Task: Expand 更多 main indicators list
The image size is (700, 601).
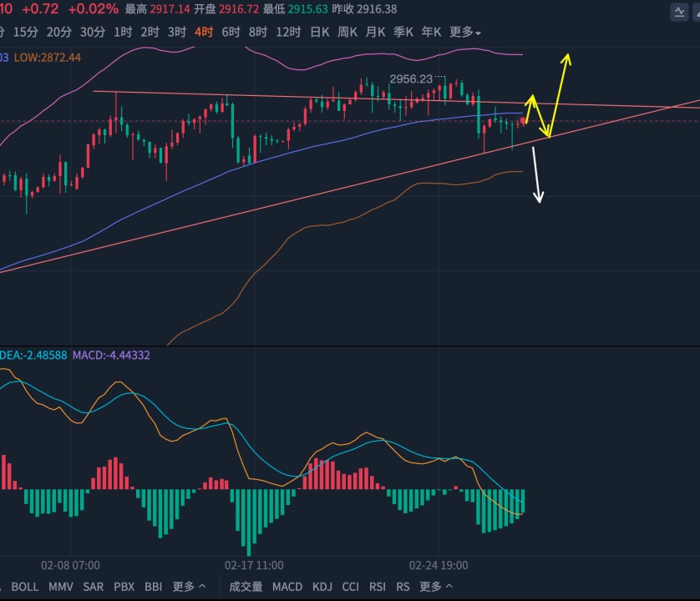Action: (x=189, y=586)
